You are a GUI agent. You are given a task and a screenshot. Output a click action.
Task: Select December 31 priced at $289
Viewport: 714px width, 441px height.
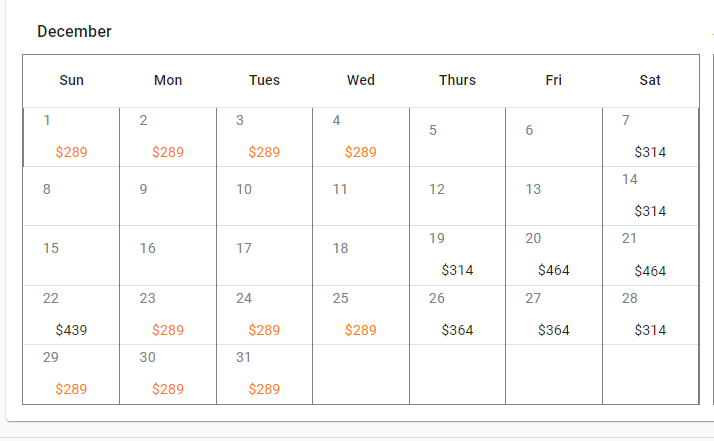[x=264, y=374]
